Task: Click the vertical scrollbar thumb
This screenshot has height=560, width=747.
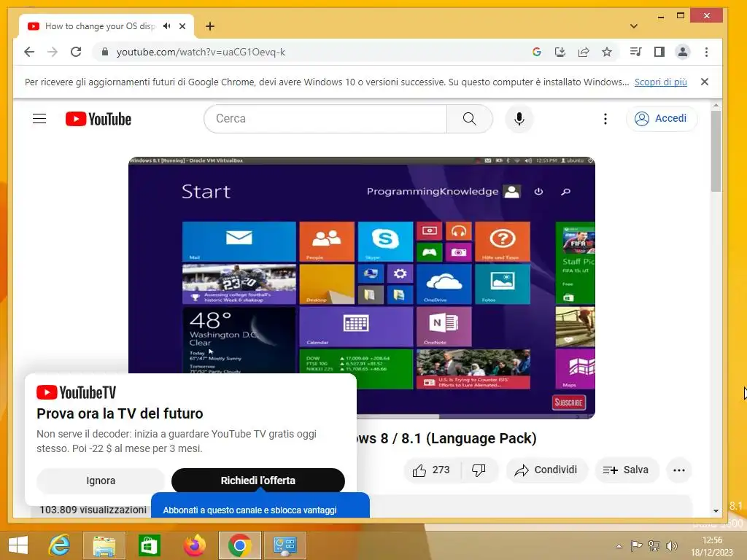Action: pos(716,152)
